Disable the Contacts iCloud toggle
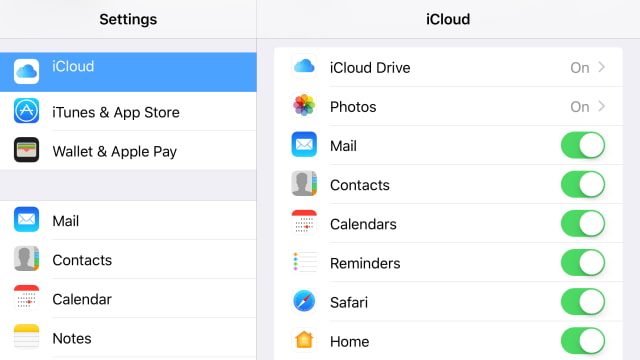Screen dimensions: 640x360 583,184
